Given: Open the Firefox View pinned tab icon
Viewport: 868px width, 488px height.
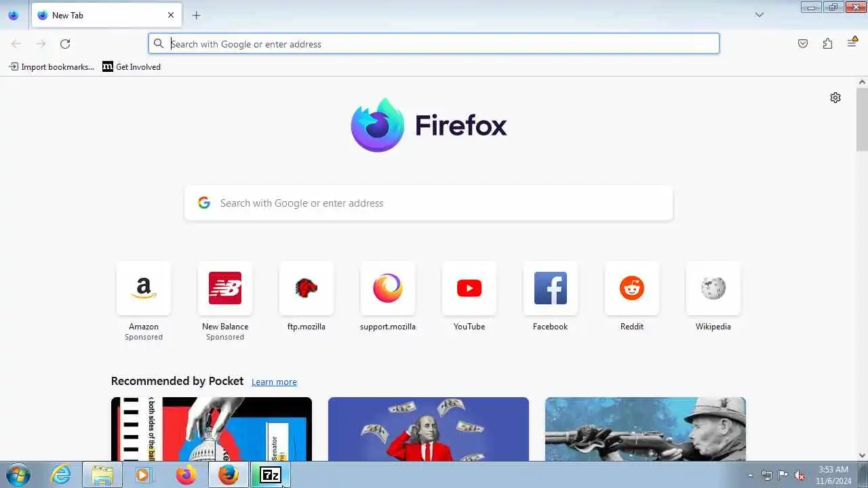Looking at the screenshot, I should click(14, 15).
